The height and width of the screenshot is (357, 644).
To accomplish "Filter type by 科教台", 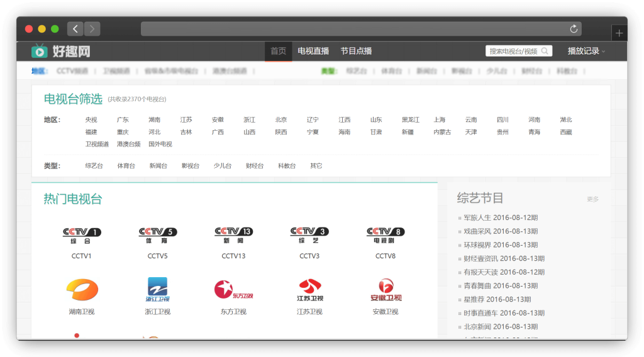I will coord(287,166).
